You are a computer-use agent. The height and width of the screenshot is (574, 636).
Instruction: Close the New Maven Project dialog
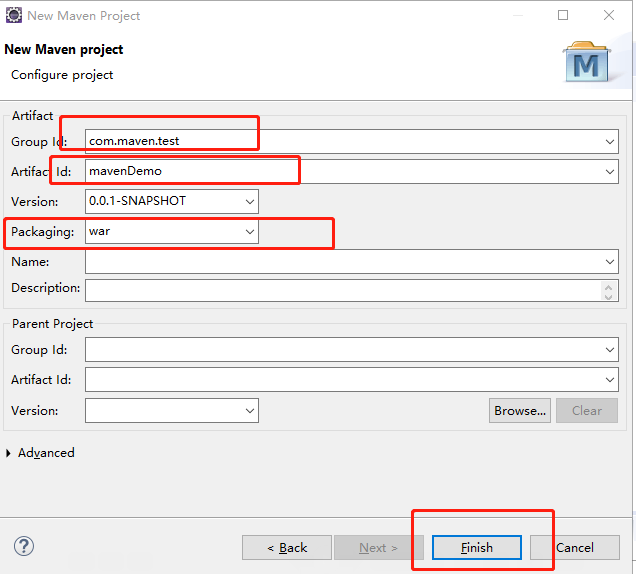coord(608,15)
